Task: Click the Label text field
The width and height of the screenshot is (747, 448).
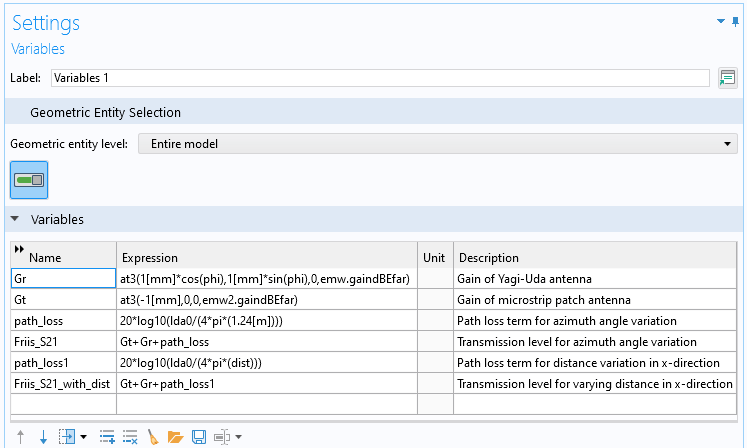Action: point(378,77)
